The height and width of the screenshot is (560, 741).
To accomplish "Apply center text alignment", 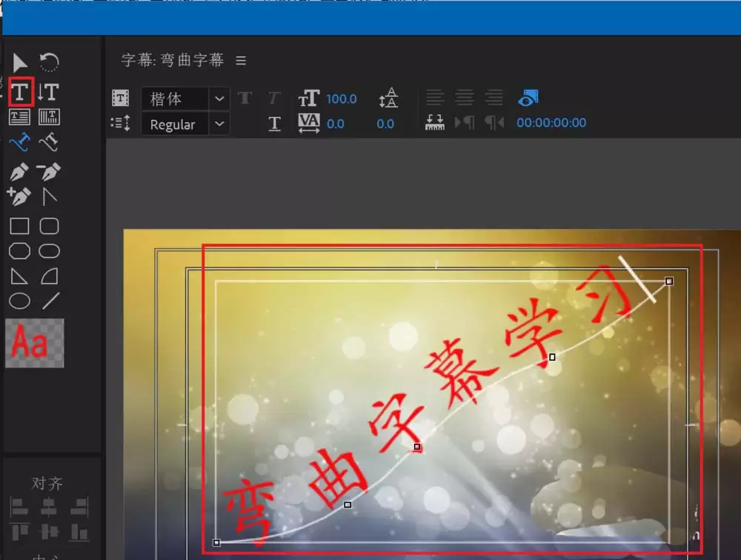I will point(465,97).
